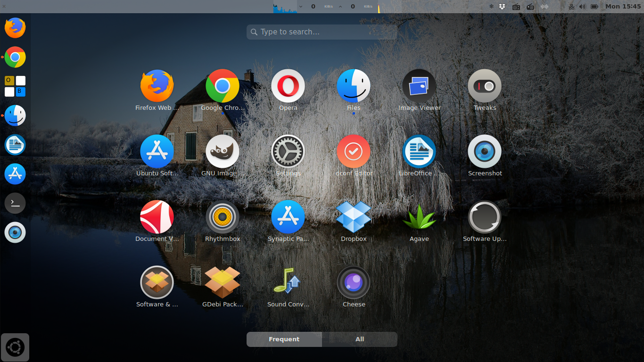The width and height of the screenshot is (644, 362).
Task: Open the volume indicator in top bar
Action: (582, 7)
